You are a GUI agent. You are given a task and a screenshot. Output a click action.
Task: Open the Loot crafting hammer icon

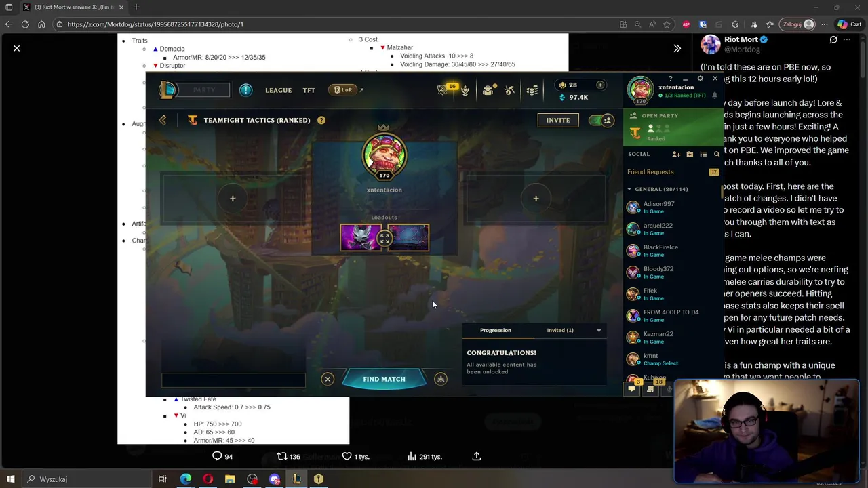tap(510, 90)
